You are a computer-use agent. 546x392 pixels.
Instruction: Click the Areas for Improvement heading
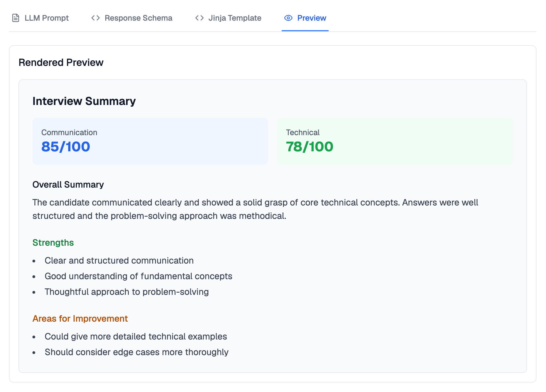point(80,319)
